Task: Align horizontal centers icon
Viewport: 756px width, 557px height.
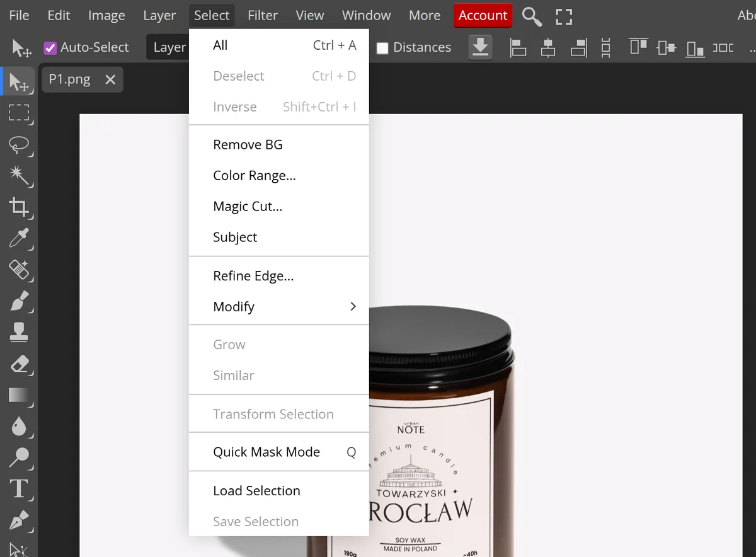Action: 548,47
